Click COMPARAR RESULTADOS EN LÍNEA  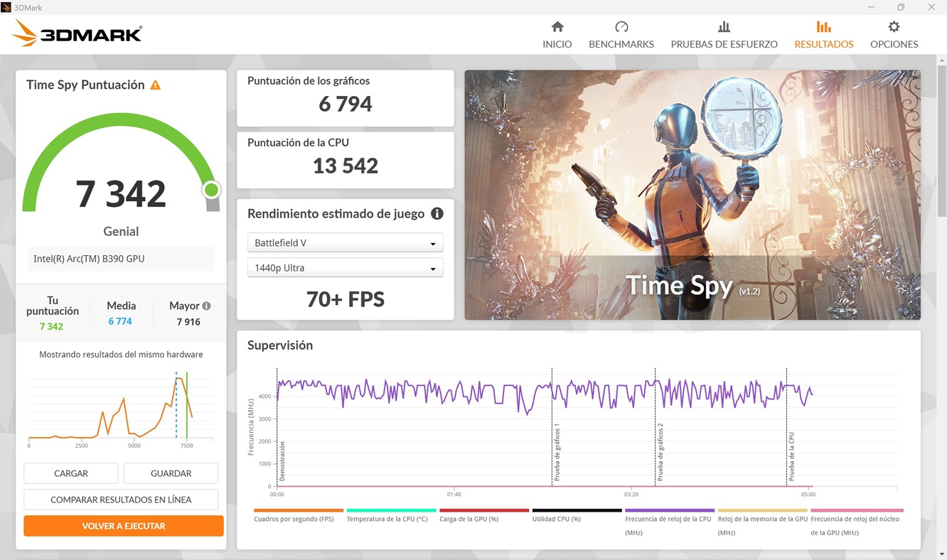click(x=121, y=499)
